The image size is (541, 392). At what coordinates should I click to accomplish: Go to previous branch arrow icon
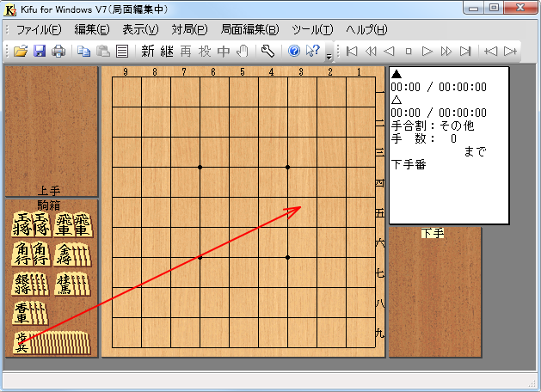(491, 51)
